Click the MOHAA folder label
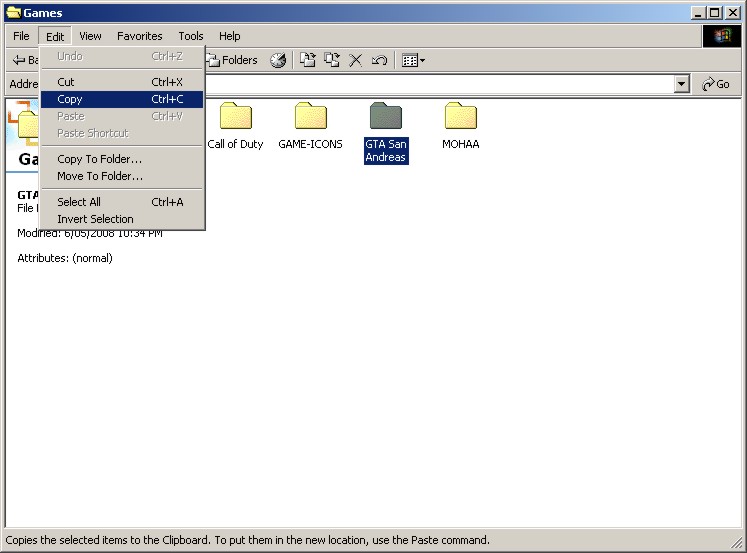The image size is (747, 553). click(x=461, y=144)
